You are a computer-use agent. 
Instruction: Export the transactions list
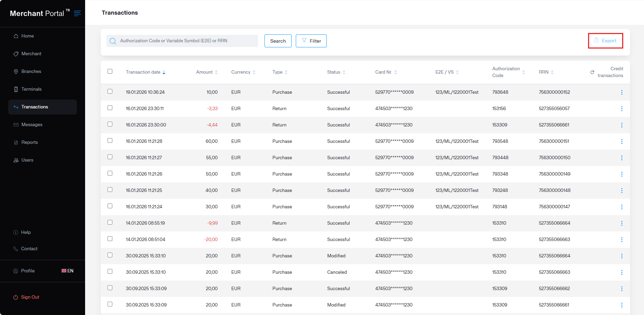605,41
